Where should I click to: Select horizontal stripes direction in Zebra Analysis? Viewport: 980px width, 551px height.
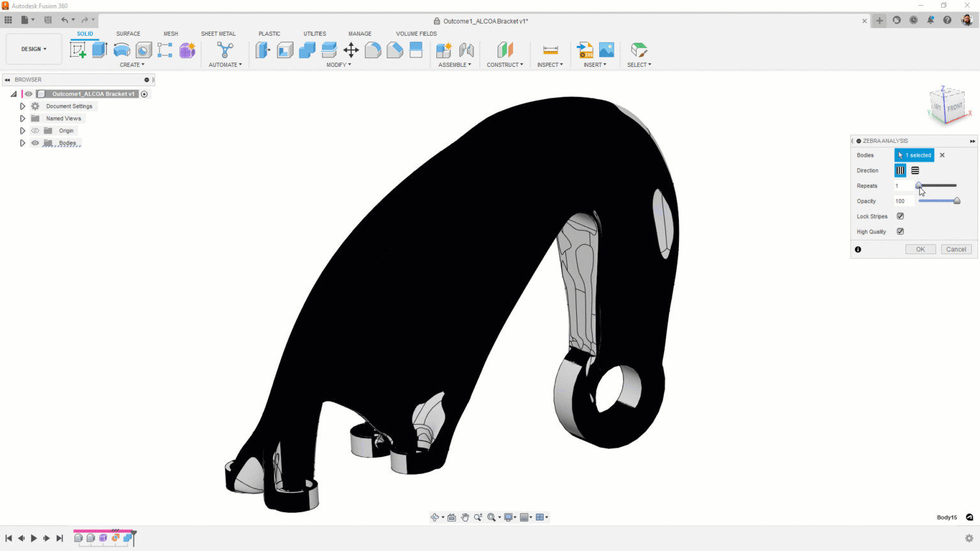coord(915,170)
